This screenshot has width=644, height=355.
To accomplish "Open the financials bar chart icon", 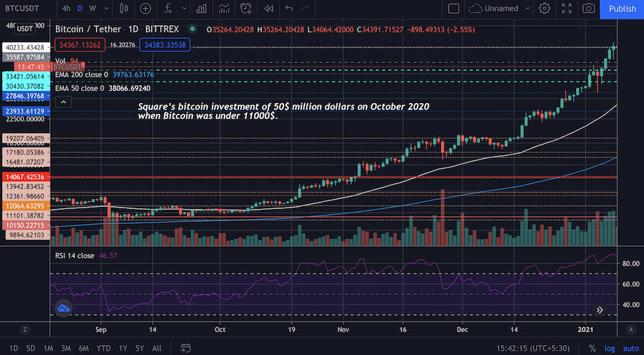I will click(x=201, y=8).
